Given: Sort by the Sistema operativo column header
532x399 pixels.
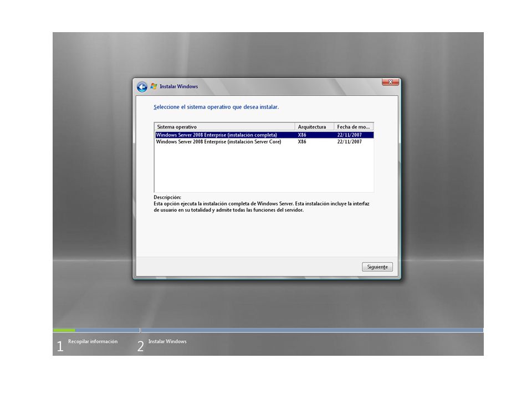Looking at the screenshot, I should (224, 126).
